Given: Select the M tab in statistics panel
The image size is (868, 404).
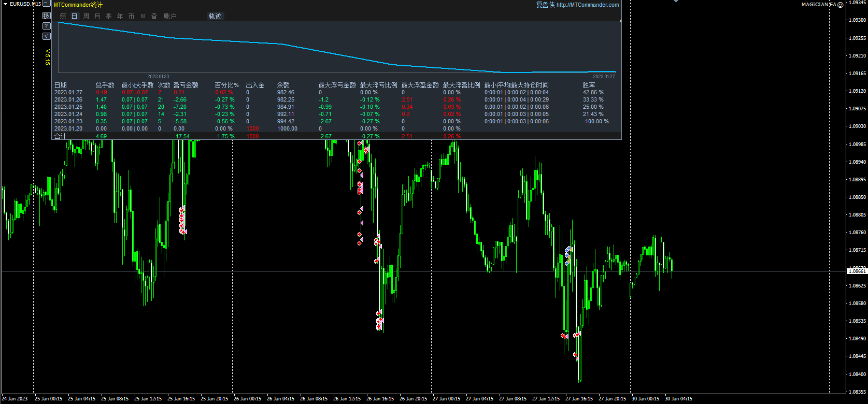Looking at the screenshot, I should [x=143, y=16].
